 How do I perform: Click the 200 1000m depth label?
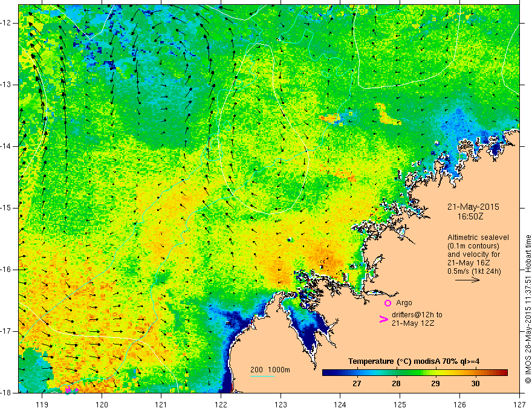pos(270,370)
